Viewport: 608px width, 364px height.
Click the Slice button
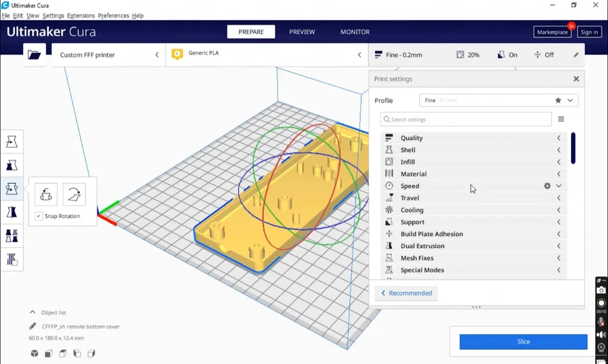point(524,341)
